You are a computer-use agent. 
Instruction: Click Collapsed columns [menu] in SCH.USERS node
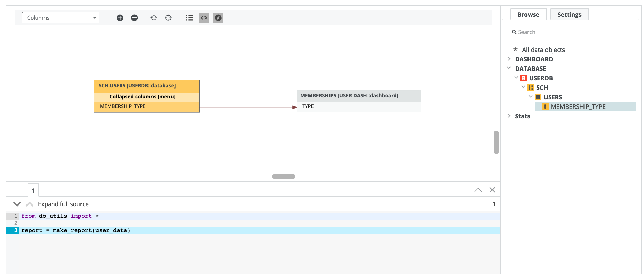pos(142,97)
